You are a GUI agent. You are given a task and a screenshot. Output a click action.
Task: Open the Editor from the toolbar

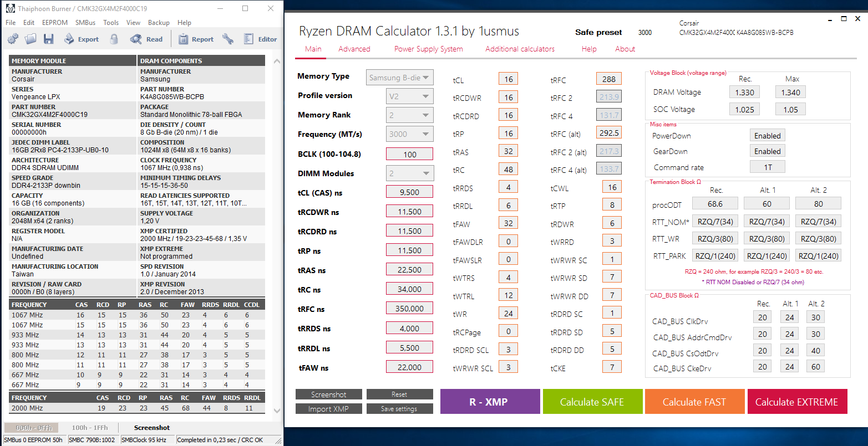260,39
